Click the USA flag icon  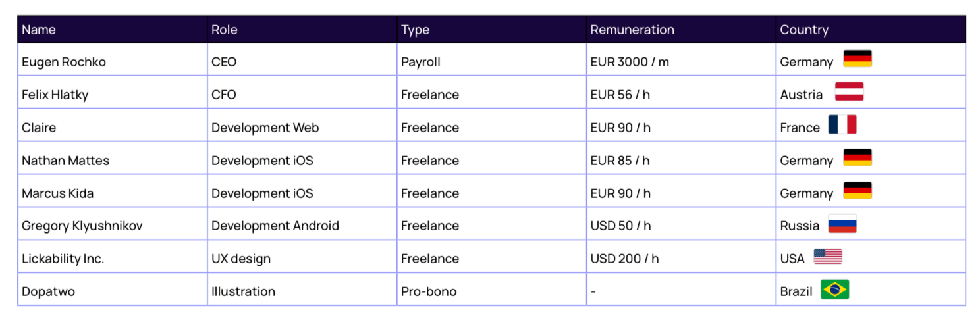point(828,257)
